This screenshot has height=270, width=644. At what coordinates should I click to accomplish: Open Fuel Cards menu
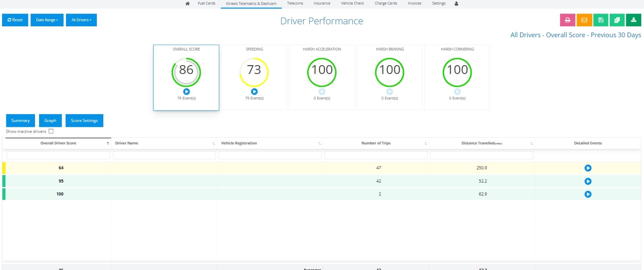click(x=207, y=3)
